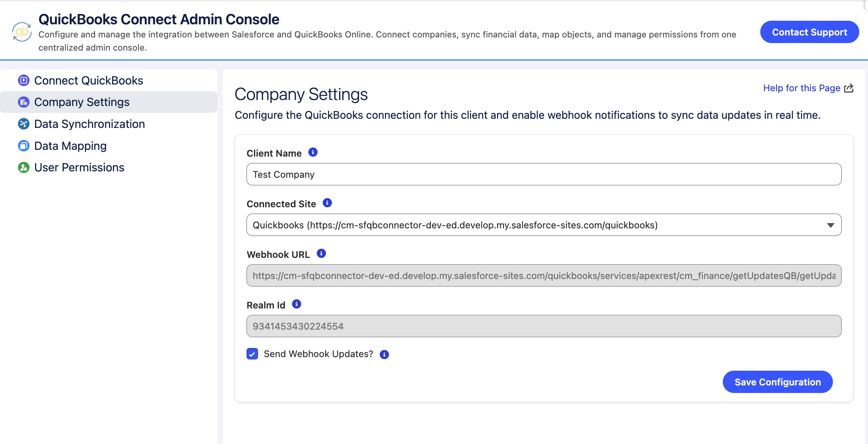Click the external link icon beside Help

849,88
